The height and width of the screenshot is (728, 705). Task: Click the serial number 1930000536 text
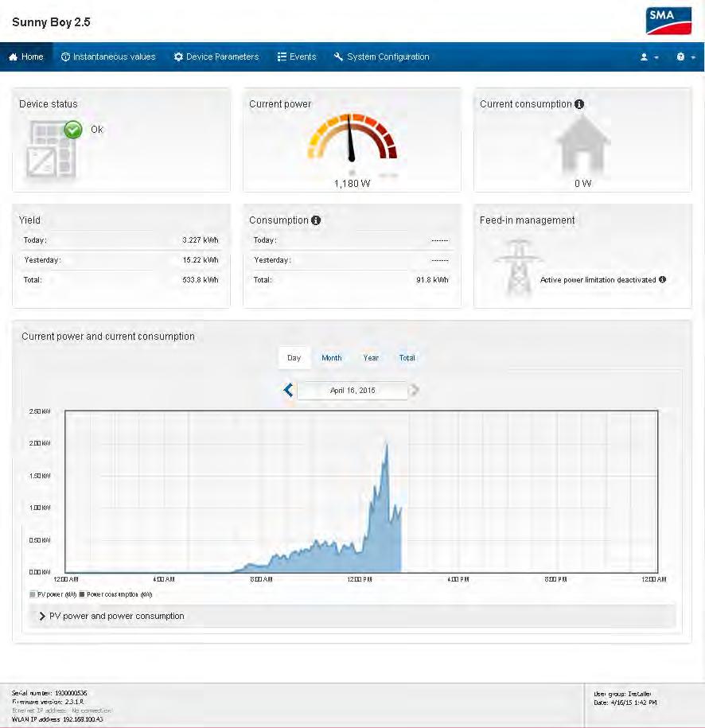click(x=49, y=693)
